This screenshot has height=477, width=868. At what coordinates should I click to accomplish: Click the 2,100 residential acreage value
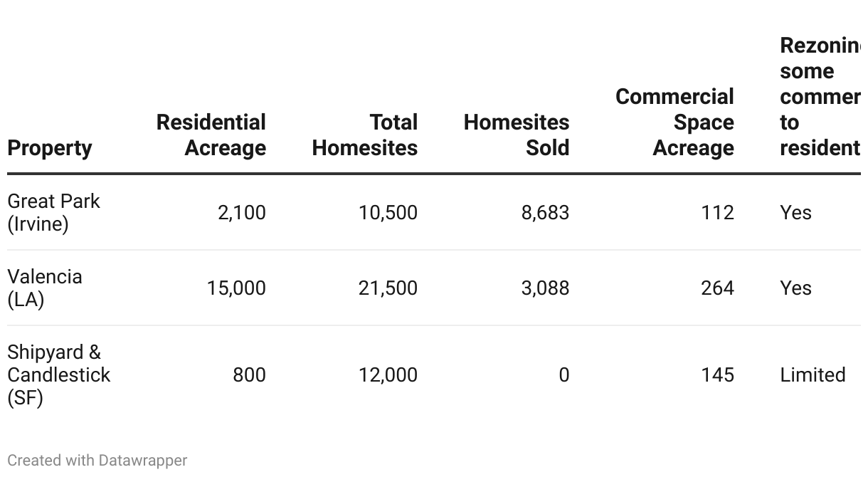point(242,213)
